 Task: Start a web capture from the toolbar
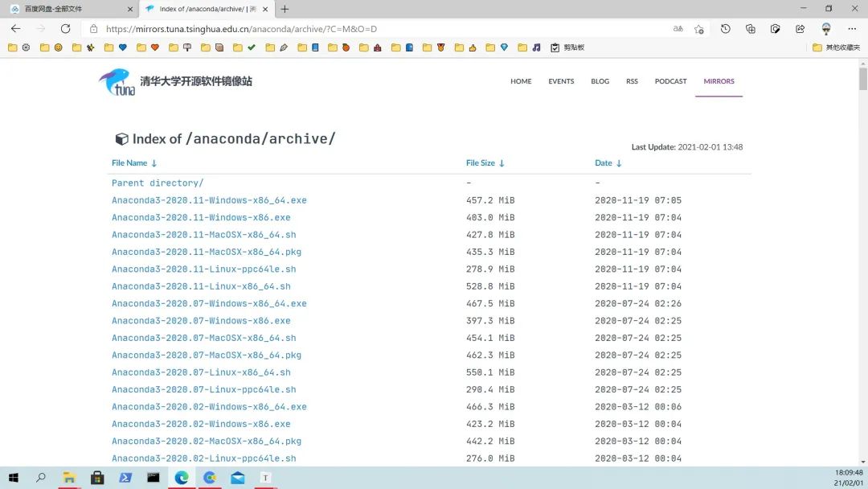pos(775,29)
